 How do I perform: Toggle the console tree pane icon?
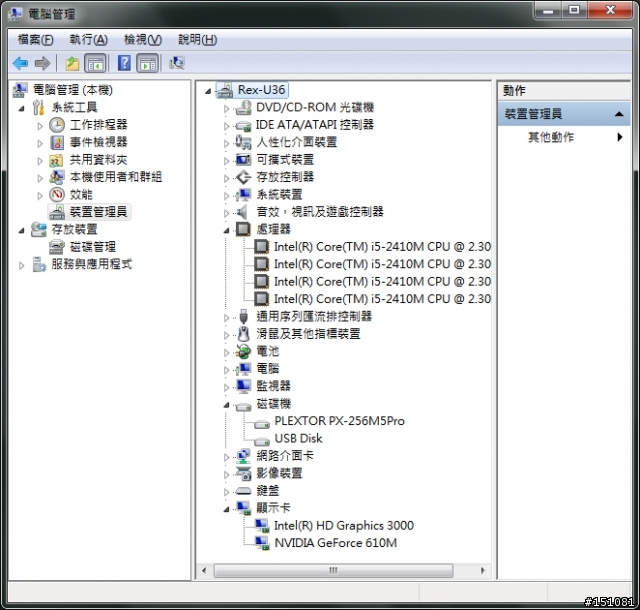(x=96, y=63)
